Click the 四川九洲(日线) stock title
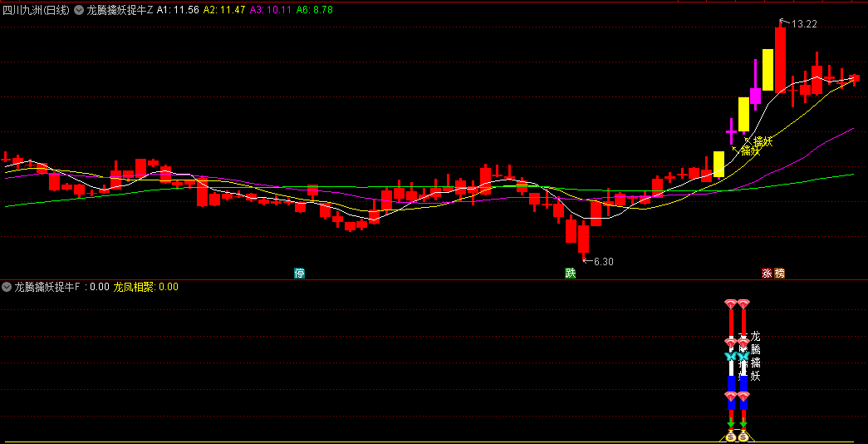 click(36, 10)
